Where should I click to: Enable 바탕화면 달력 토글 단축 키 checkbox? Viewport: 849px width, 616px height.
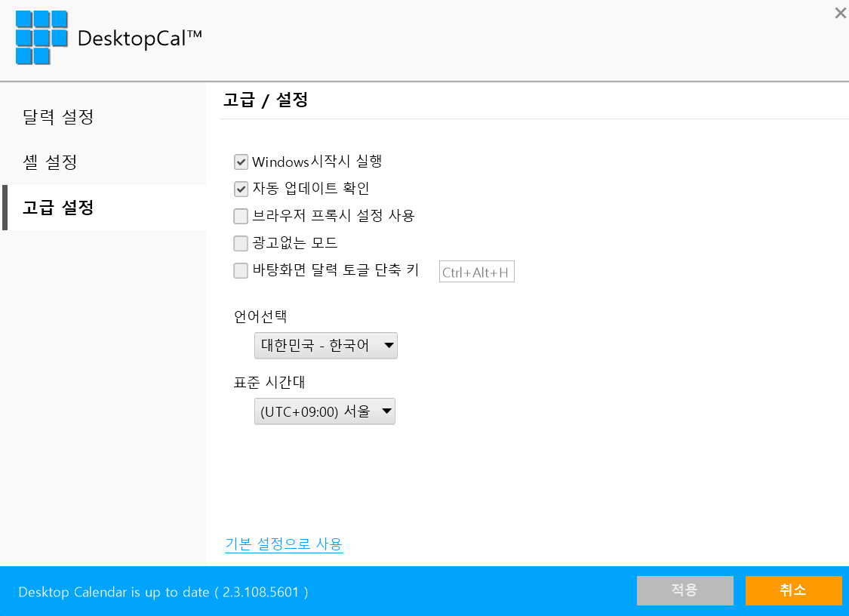[241, 270]
